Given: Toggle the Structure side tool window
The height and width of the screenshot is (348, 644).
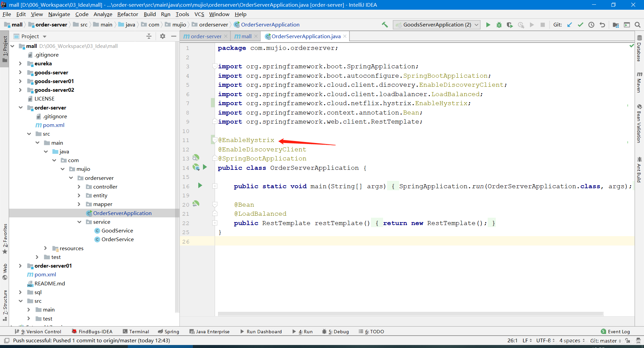Looking at the screenshot, I should pos(5,305).
